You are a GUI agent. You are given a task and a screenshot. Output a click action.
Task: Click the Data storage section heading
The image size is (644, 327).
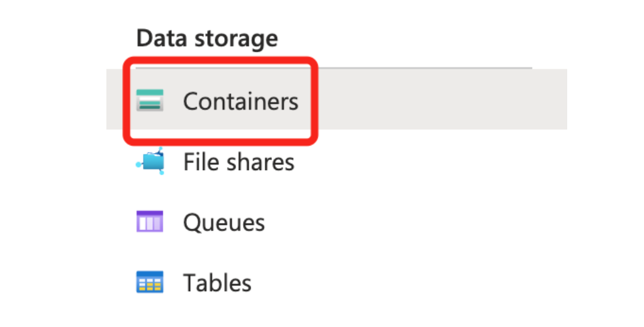point(207,39)
